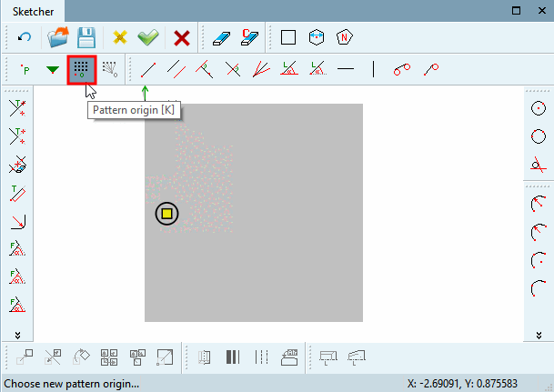The height and width of the screenshot is (392, 554).
Task: Close the Sketcher window
Action: coord(542,11)
